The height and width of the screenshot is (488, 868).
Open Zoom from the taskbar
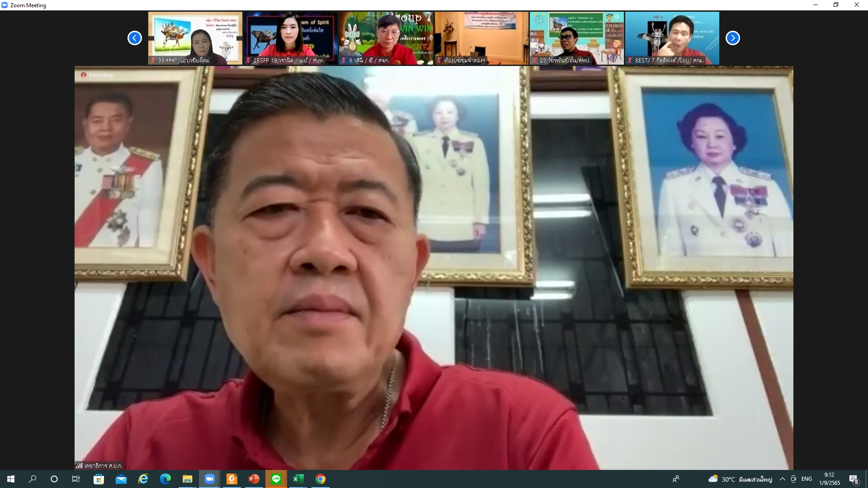209,479
